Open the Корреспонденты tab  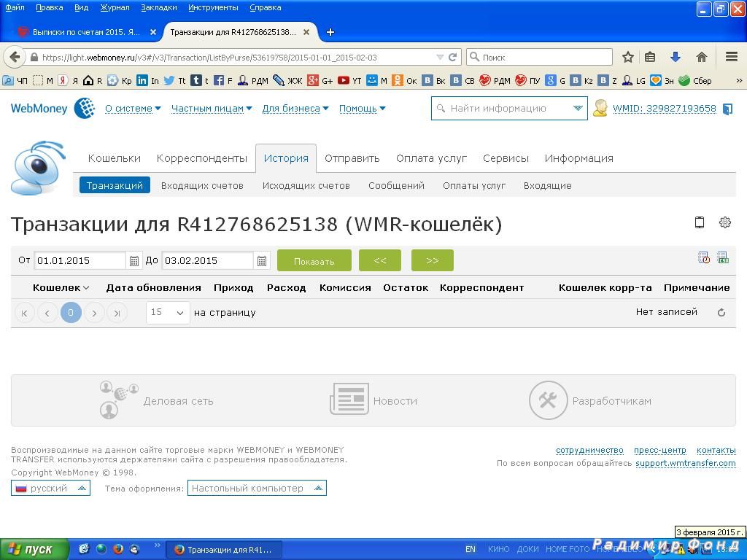202,158
